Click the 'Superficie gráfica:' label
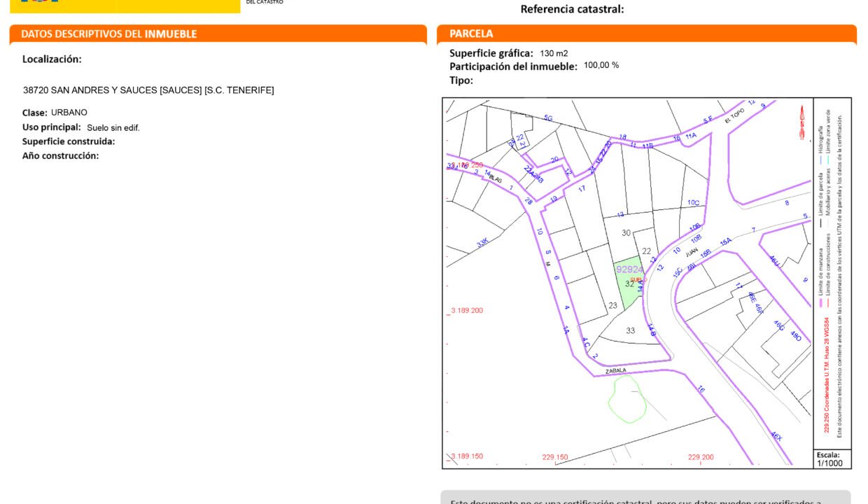 coord(491,53)
